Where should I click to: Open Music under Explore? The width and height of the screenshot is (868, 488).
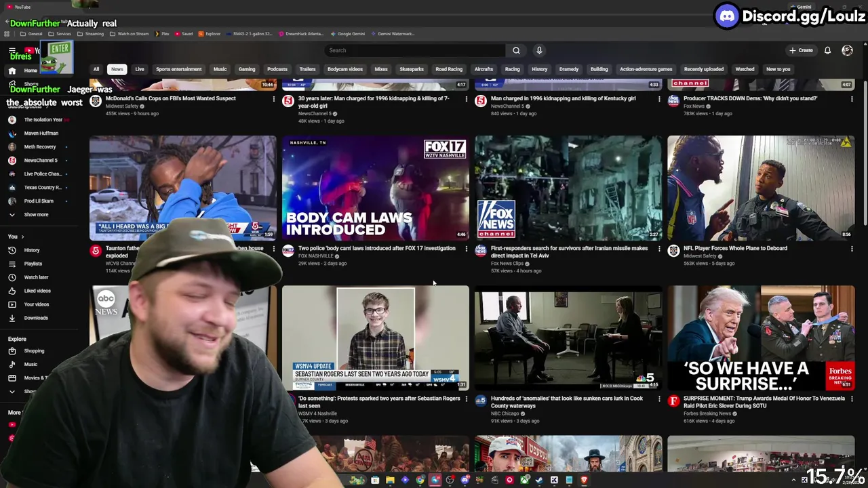pyautogui.click(x=31, y=365)
